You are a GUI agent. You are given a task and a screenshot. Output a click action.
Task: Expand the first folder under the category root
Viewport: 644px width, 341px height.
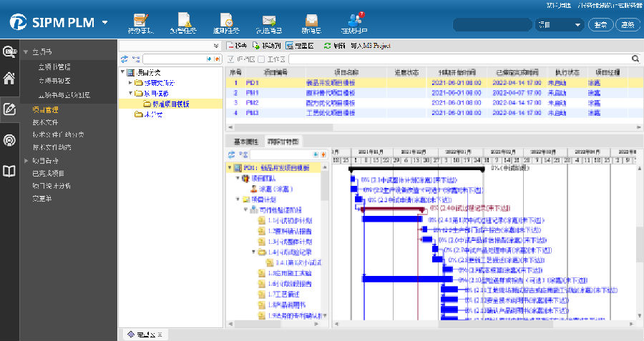click(131, 82)
